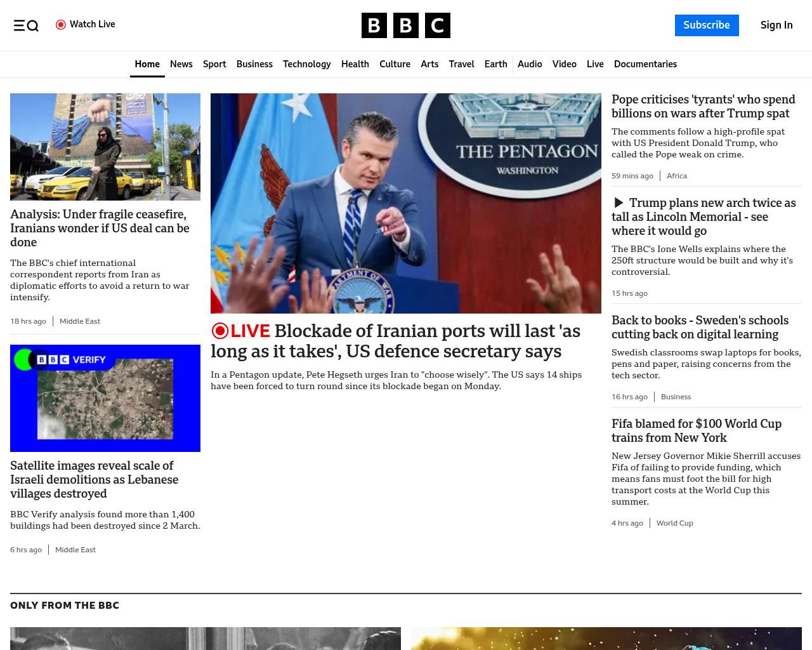Open the Documentaries menu item
The width and height of the screenshot is (812, 650).
point(645,64)
